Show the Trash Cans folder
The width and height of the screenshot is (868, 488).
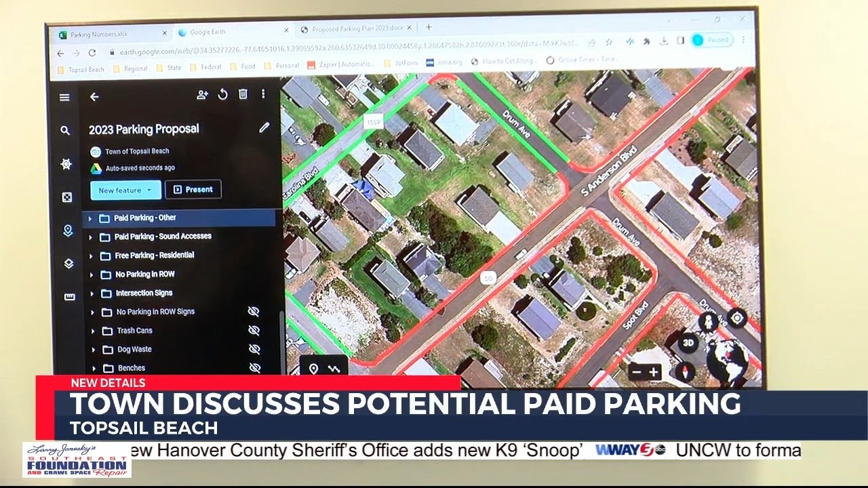tap(254, 330)
